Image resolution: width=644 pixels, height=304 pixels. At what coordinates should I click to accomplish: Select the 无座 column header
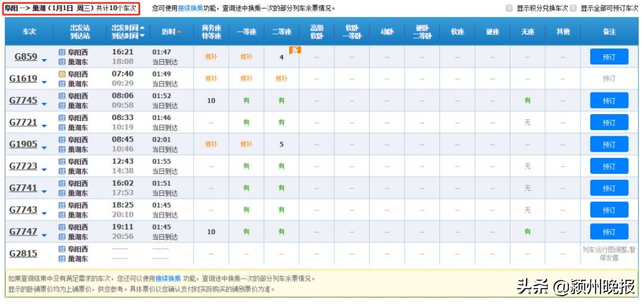click(x=528, y=32)
